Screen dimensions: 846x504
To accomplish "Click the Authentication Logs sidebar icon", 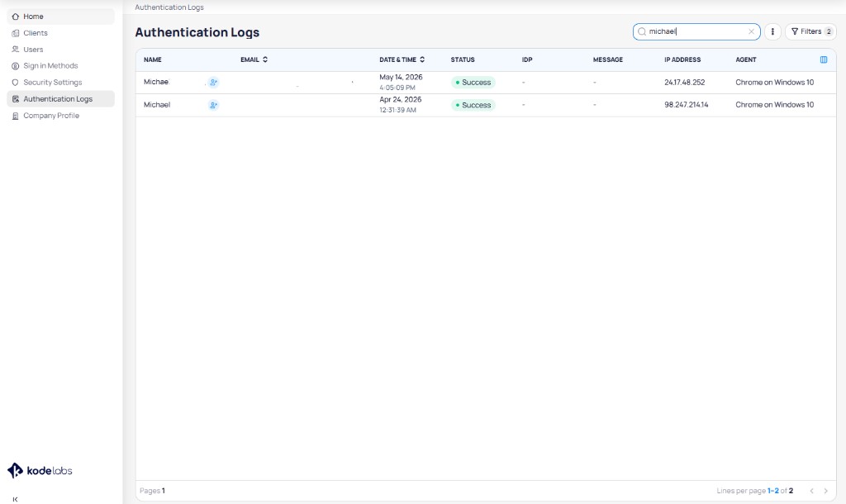I will tap(15, 99).
